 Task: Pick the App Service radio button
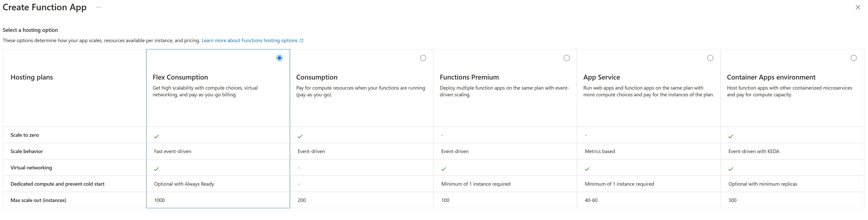pos(710,58)
